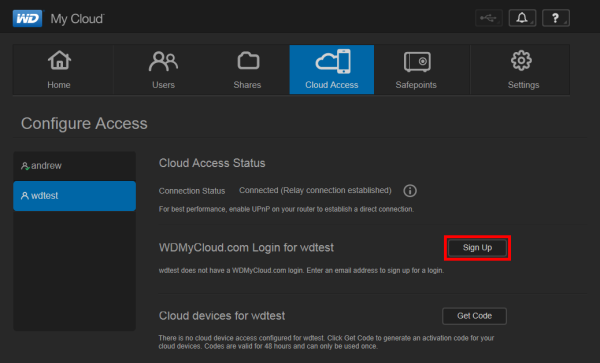Click the Connection Status label
Screen dimensions: 600x363
pos(192,191)
